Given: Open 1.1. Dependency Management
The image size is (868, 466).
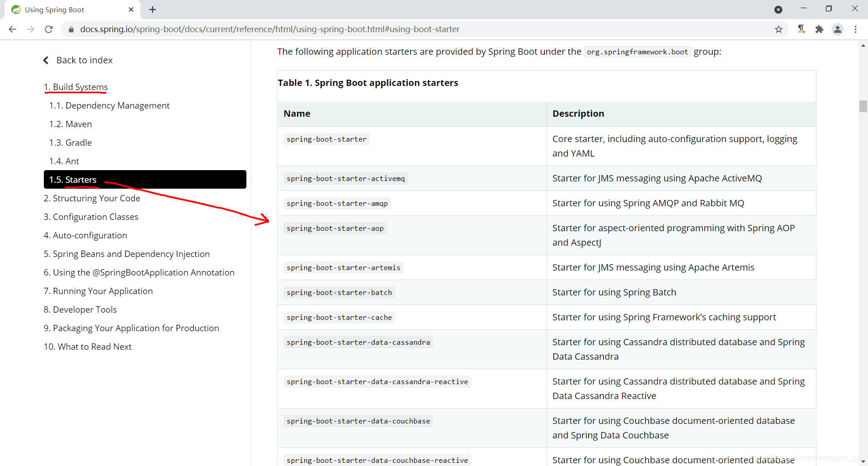Looking at the screenshot, I should [x=109, y=105].
